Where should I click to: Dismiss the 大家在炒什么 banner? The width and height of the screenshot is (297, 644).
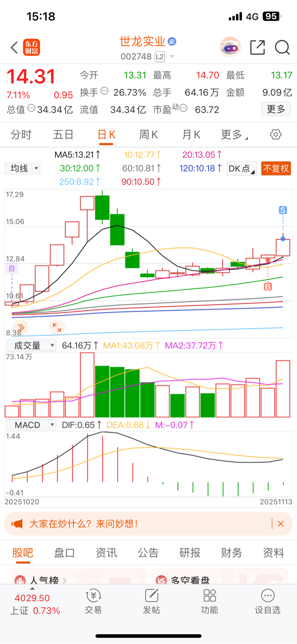click(281, 524)
